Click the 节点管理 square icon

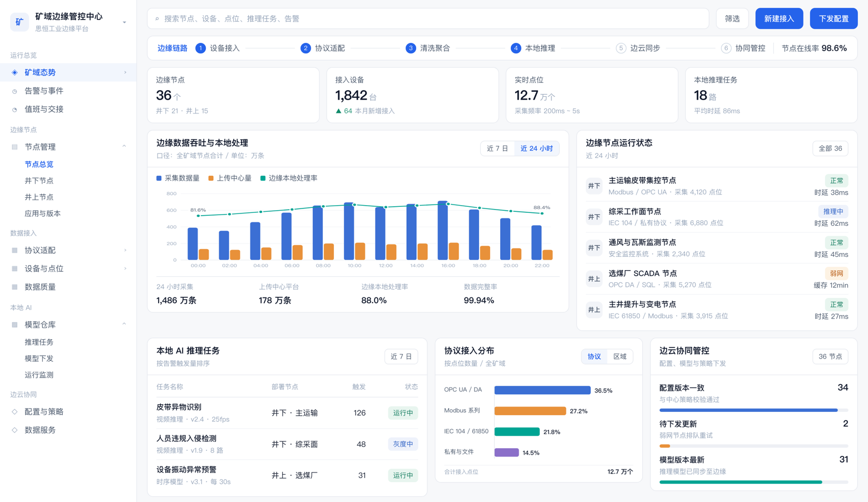(x=14, y=147)
